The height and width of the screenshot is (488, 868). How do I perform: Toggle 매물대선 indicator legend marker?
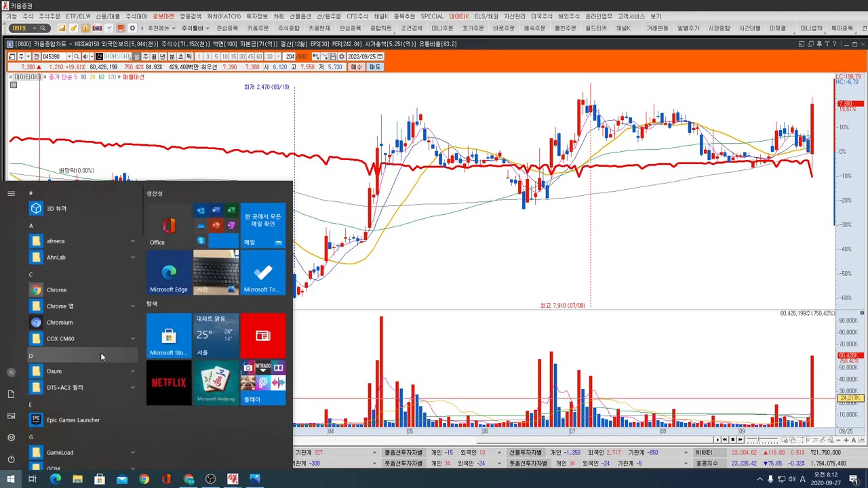pyautogui.click(x=119, y=77)
